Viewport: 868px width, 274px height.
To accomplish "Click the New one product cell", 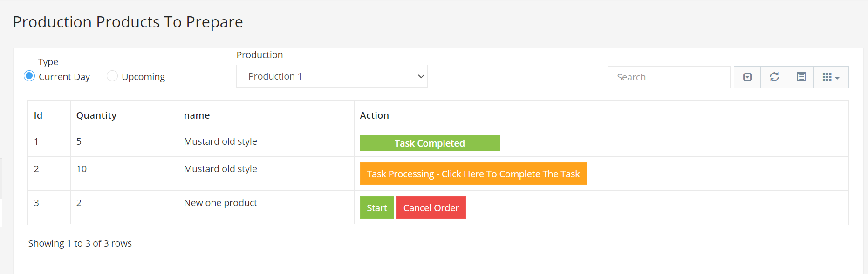I will (220, 203).
